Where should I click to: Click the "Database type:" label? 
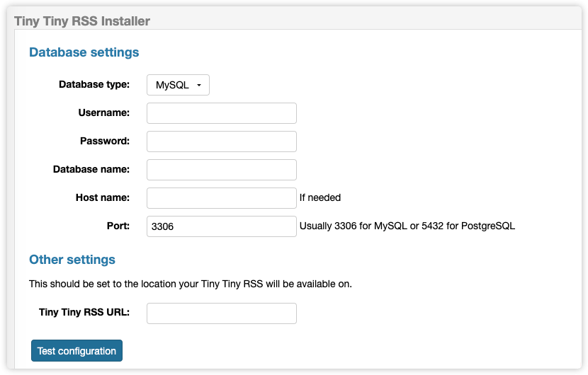(94, 84)
